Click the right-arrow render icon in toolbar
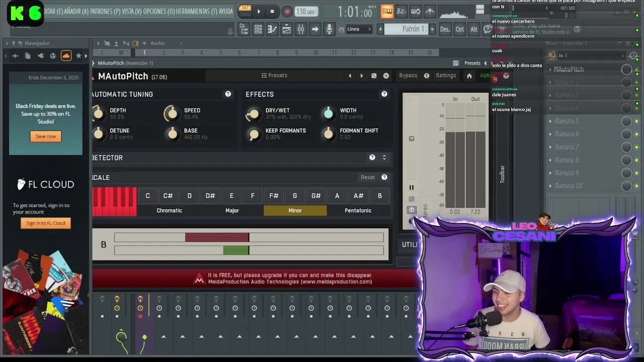The image size is (644, 362). (315, 29)
